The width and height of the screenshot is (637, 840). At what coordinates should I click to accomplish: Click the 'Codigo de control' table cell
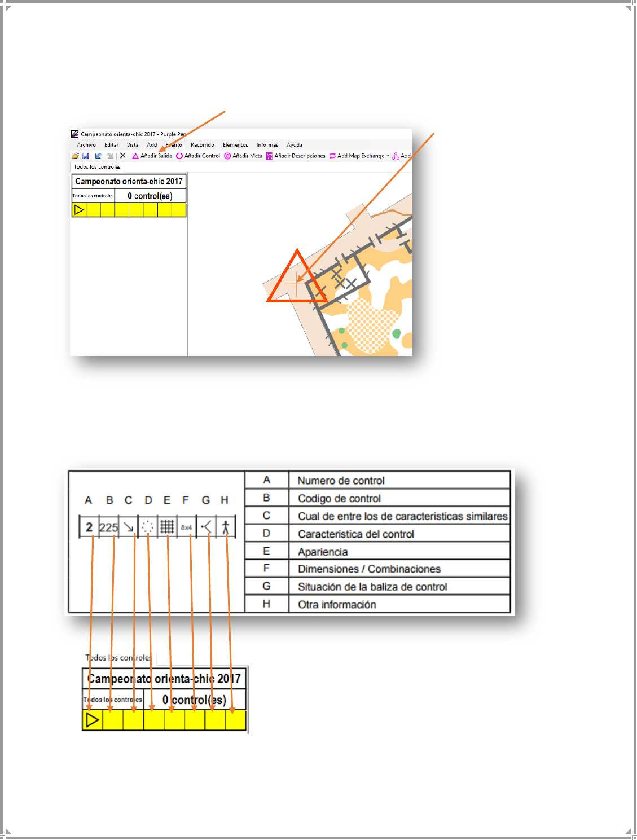pos(399,498)
